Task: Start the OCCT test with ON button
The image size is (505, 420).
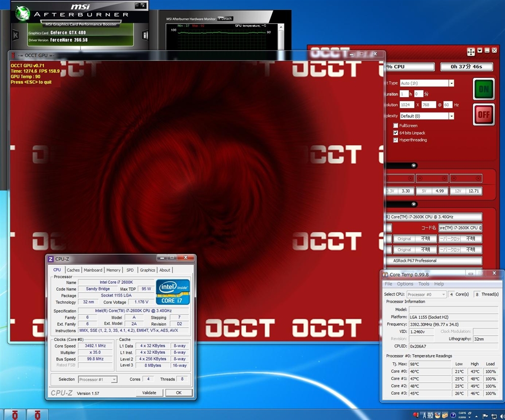Action: click(x=483, y=89)
